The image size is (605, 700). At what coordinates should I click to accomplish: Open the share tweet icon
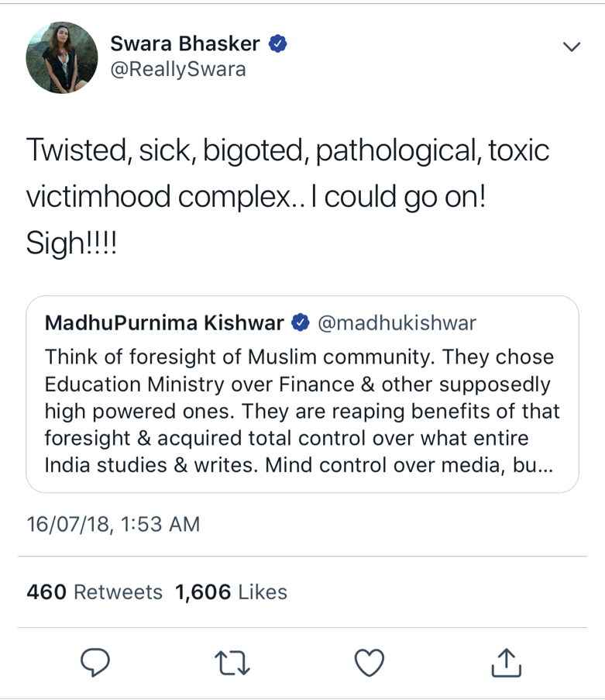coord(506,661)
